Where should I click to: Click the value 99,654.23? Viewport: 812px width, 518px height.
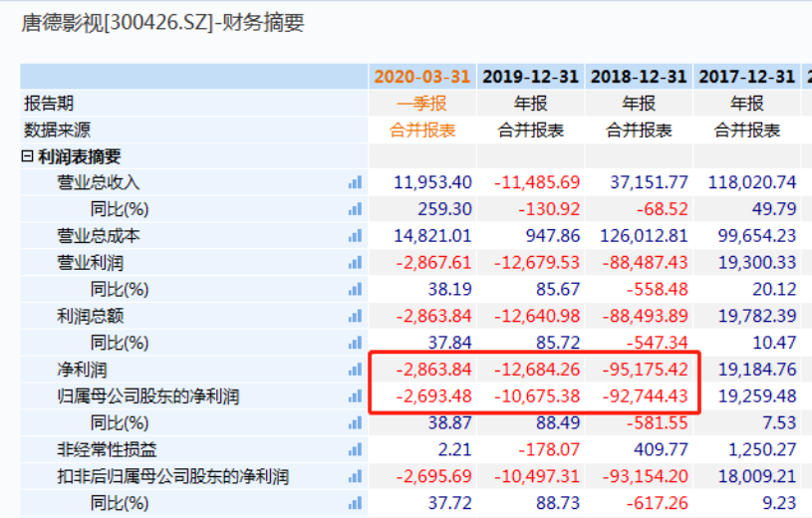tap(757, 236)
